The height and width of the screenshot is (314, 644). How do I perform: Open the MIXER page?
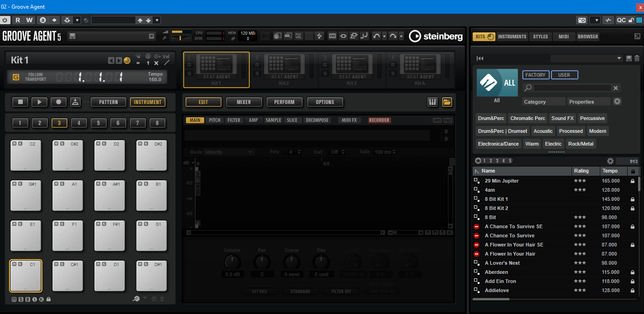tap(244, 102)
